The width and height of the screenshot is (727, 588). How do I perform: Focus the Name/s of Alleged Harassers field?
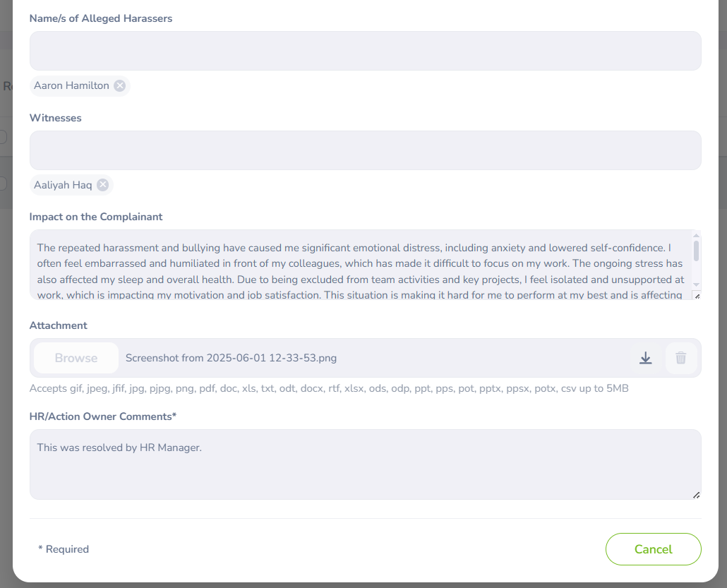pos(365,51)
